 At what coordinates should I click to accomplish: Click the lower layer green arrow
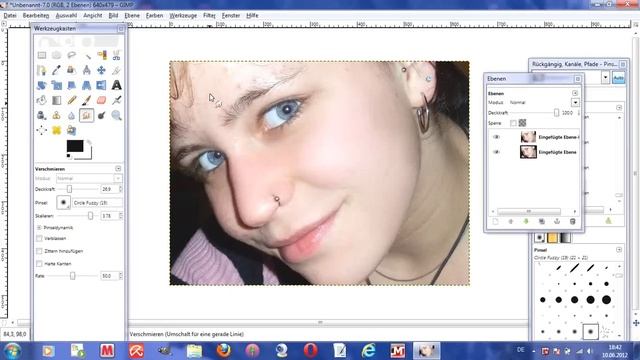click(526, 221)
